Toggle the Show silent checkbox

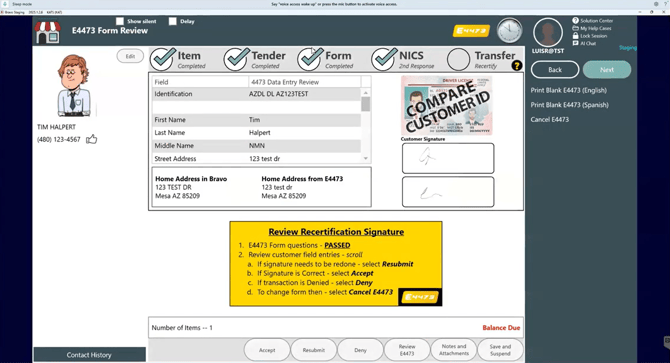[120, 21]
